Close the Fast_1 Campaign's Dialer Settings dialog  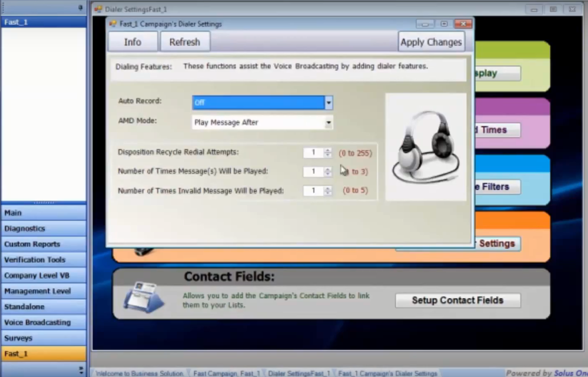pos(463,24)
